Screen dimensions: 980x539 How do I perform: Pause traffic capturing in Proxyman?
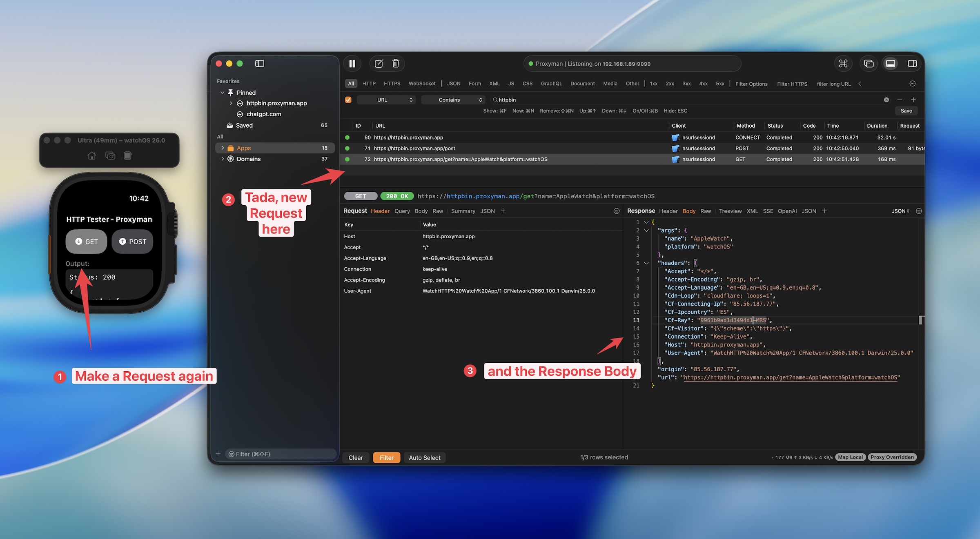[352, 64]
